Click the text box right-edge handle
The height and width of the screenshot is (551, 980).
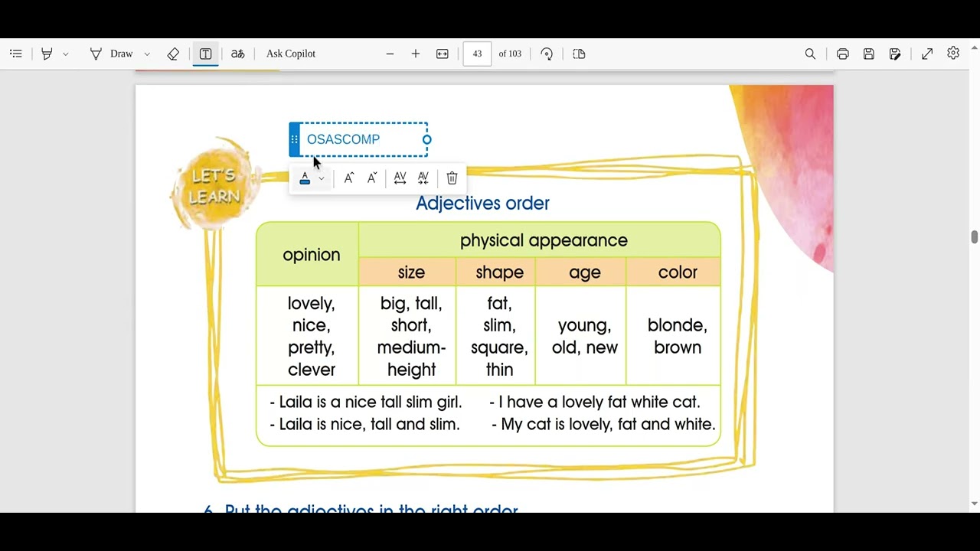point(427,139)
